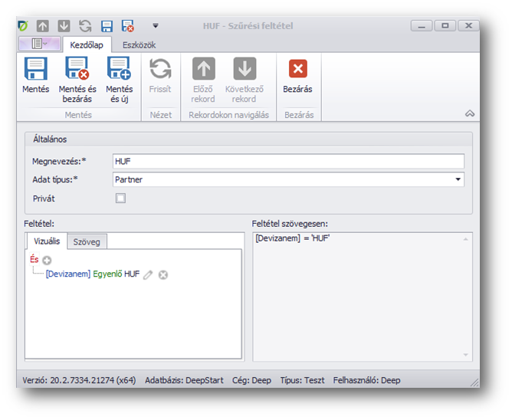Screen dimensions: 512x420
Task: Remove Devizanem condition with X icon
Action: point(163,274)
